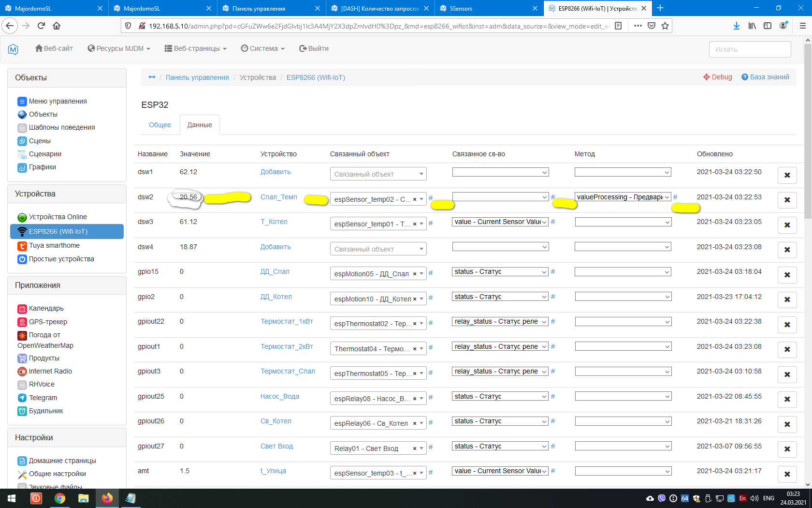Open the dsw2 valueProcessing method dropdown
The width and height of the screenshot is (812, 508).
(x=623, y=197)
